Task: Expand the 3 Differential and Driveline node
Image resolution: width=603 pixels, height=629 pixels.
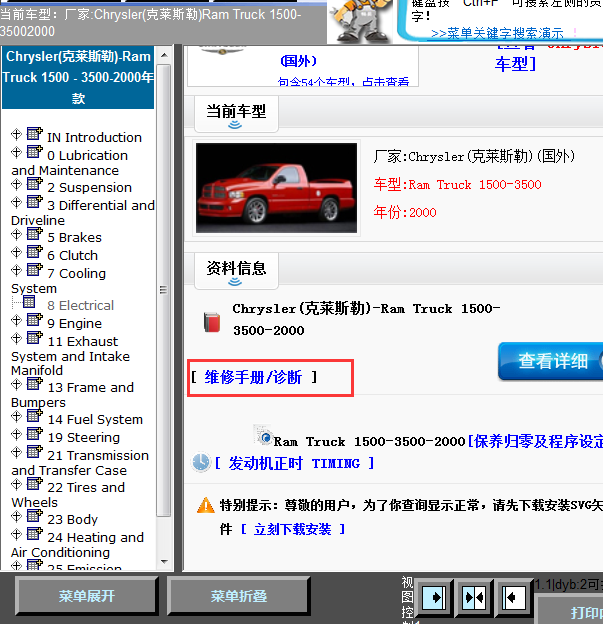Action: point(16,202)
